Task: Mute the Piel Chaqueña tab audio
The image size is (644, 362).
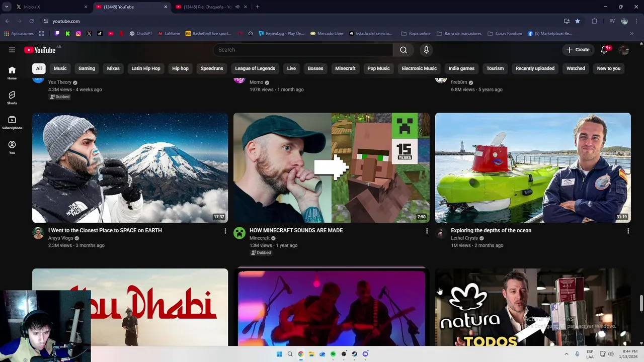Action: coord(237,7)
